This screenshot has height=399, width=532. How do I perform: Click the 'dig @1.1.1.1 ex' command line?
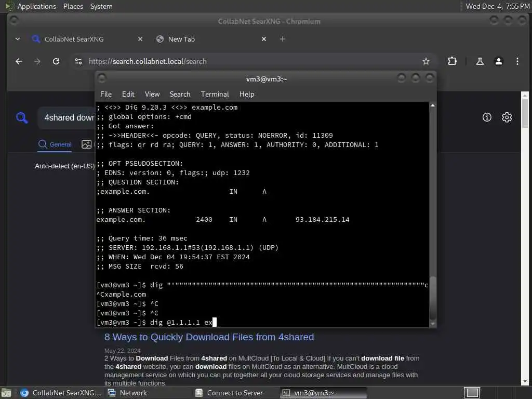156,323
